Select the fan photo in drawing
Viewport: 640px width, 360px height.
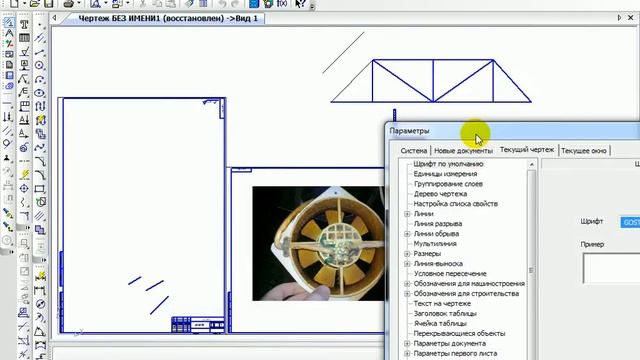tap(318, 244)
